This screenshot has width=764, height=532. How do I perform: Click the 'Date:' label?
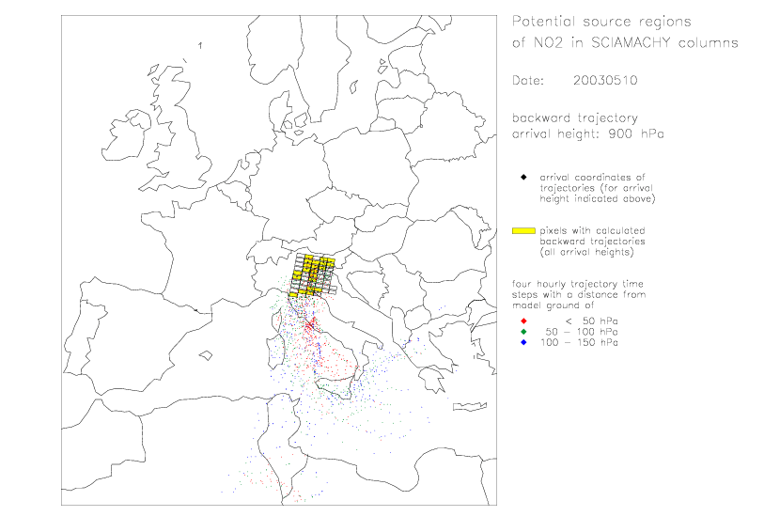pos(527,81)
